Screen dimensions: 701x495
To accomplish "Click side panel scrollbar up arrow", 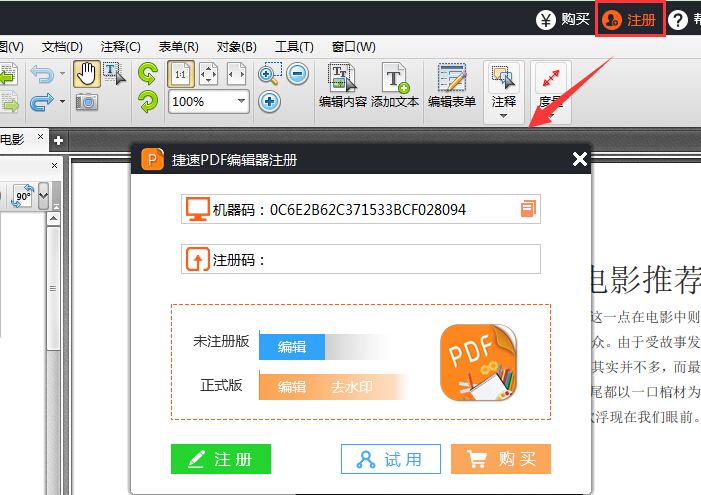I will click(53, 219).
